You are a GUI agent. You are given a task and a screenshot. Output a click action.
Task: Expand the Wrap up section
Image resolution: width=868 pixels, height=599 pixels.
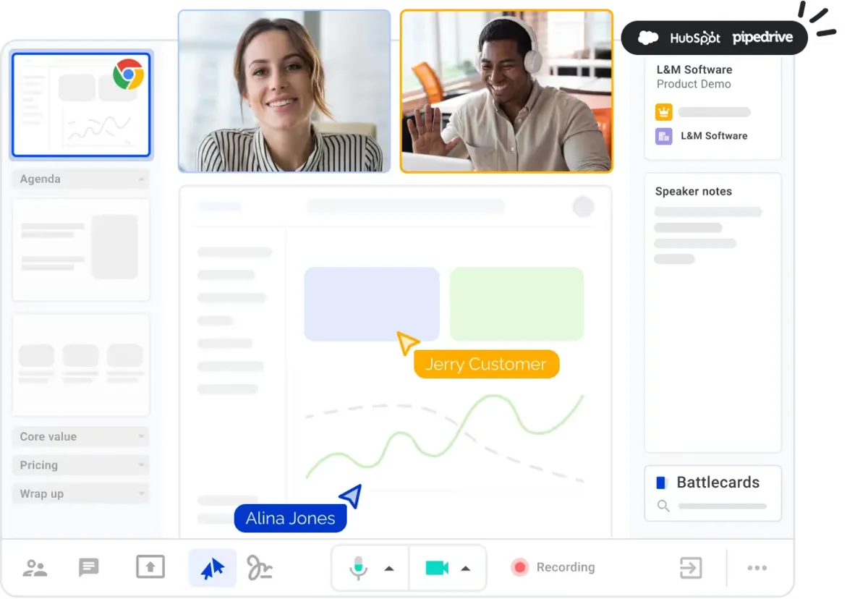[81, 494]
